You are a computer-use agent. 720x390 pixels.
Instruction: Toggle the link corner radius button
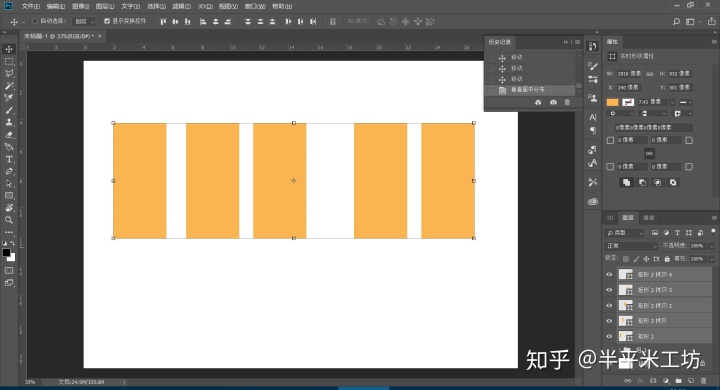pos(649,153)
